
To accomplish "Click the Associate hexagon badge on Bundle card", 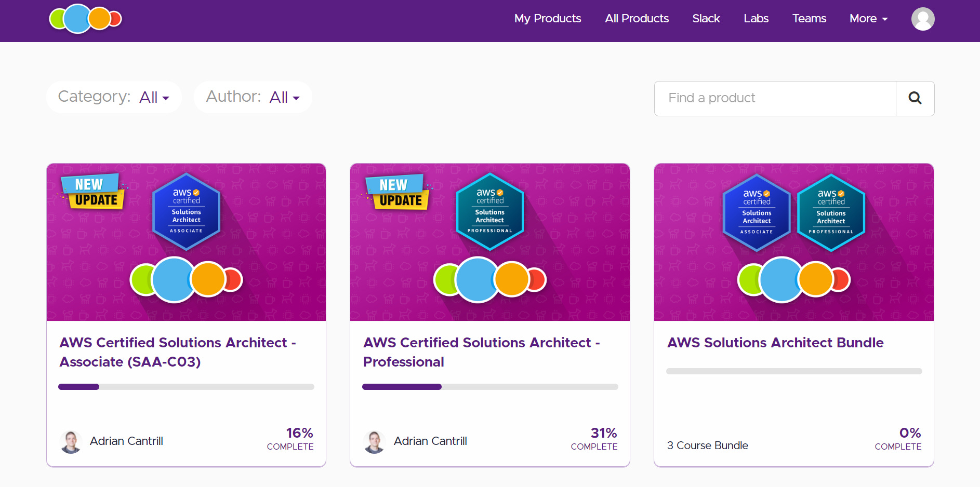I will point(757,212).
